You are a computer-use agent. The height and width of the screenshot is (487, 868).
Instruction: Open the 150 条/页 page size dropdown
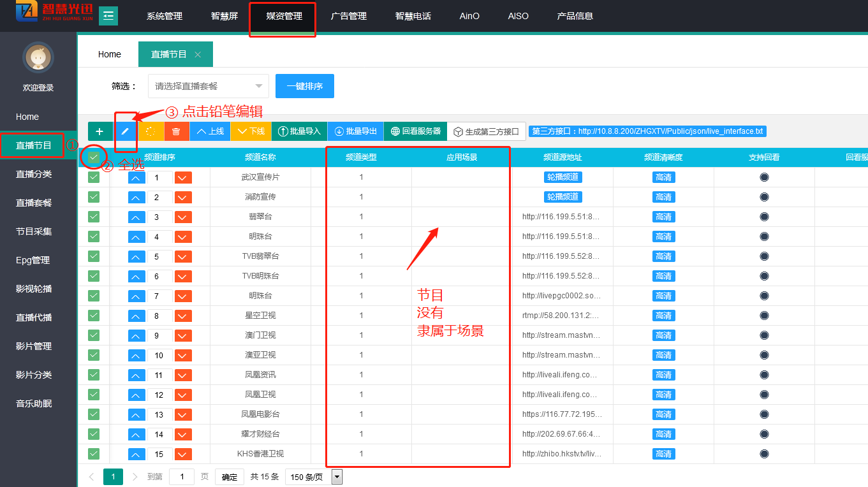coord(316,477)
